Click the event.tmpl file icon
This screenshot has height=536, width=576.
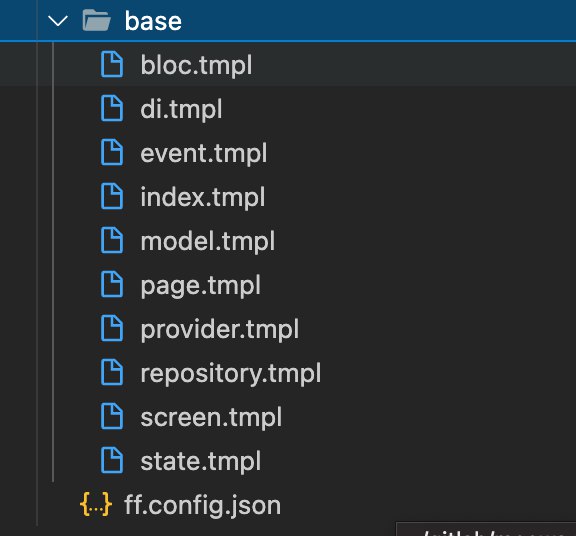coord(112,152)
